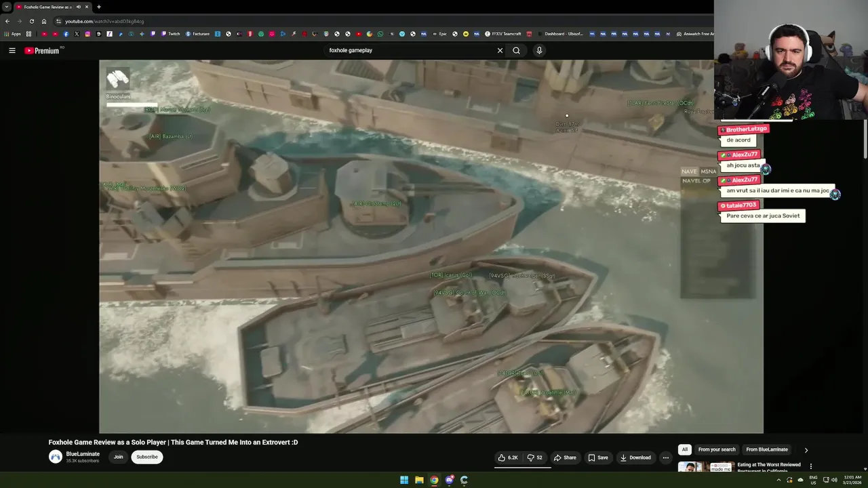Image resolution: width=868 pixels, height=488 pixels.
Task: Go back in the browser
Action: click(7, 21)
